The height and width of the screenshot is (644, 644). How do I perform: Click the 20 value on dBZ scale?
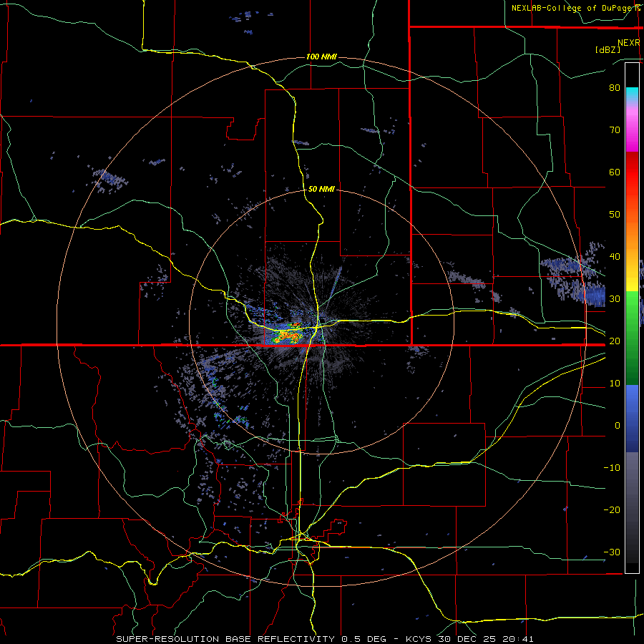(x=615, y=341)
